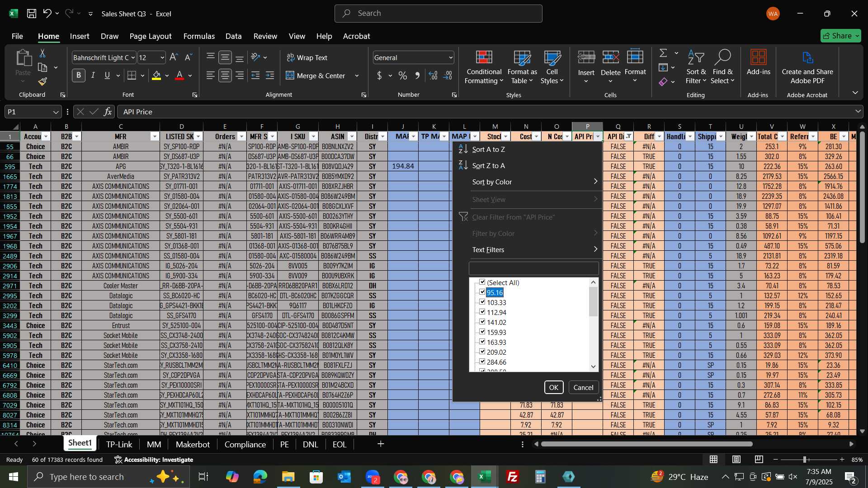Switch to Page Break Preview view
This screenshot has width=868, height=488.
[x=759, y=460]
